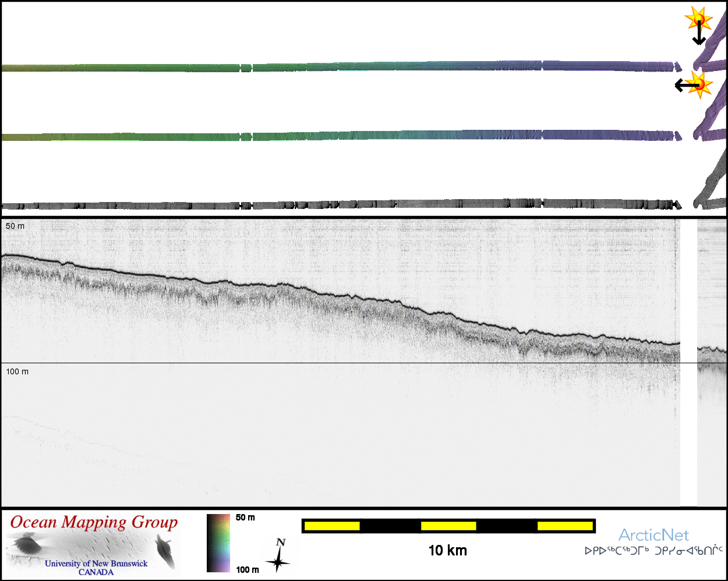The width and height of the screenshot is (728, 581).
Task: Click the 50 m label in the profile
Action: [x=15, y=226]
